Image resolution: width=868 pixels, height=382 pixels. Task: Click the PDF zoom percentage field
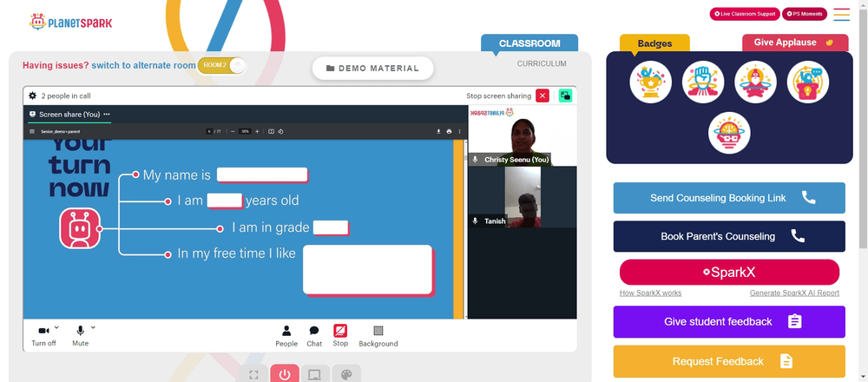coord(246,132)
